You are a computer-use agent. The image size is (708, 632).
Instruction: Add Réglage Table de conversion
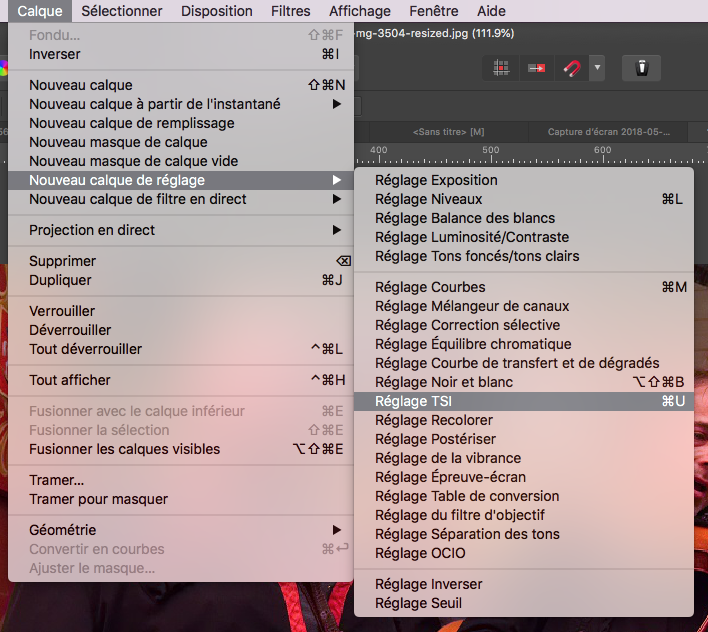click(x=524, y=496)
